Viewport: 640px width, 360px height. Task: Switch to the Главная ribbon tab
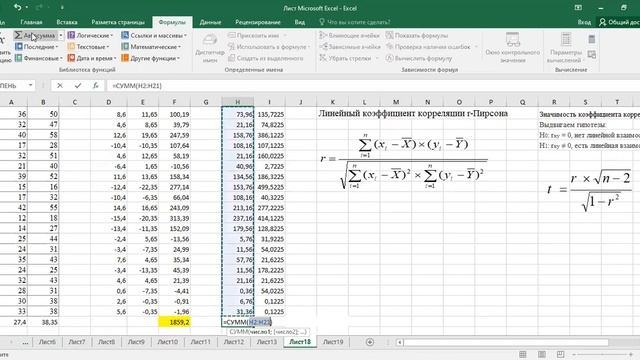(x=31, y=22)
